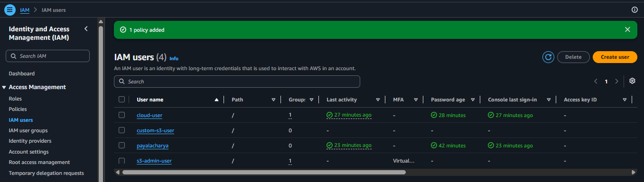Click the info circle icon at top right
The height and width of the screenshot is (182, 644).
pyautogui.click(x=635, y=9)
